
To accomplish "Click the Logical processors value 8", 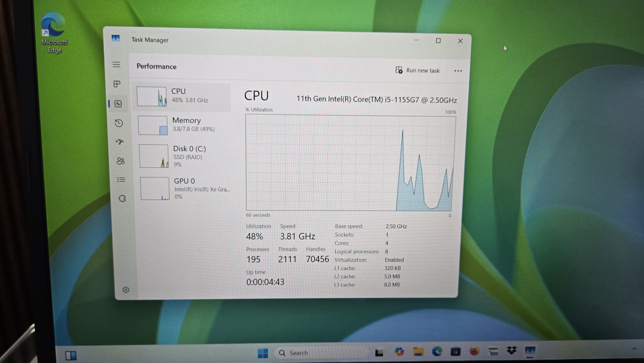I will point(387,251).
